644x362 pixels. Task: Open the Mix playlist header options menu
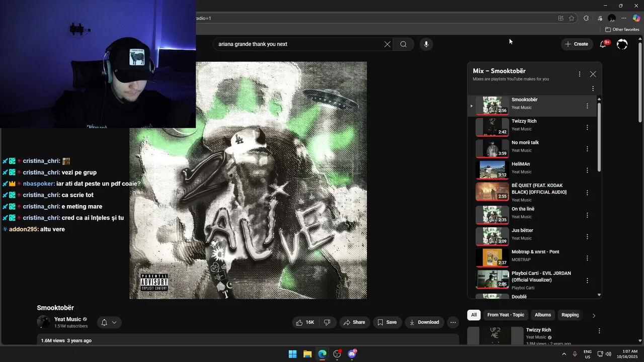pyautogui.click(x=580, y=74)
